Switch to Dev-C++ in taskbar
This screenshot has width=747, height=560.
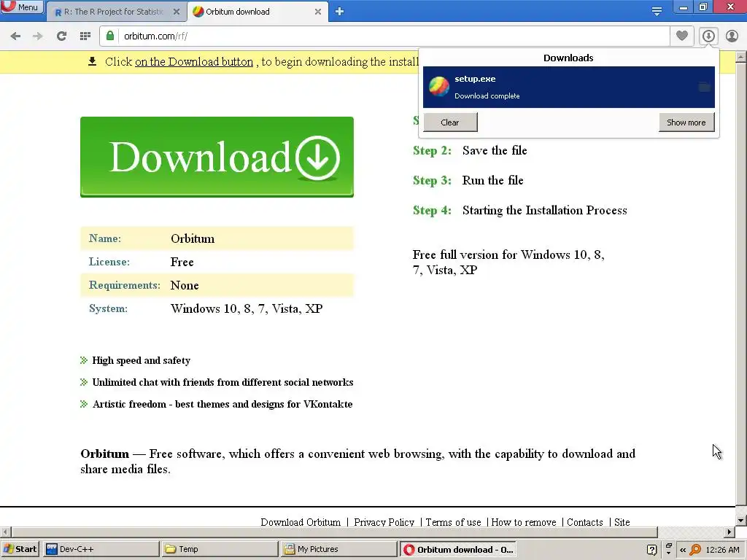click(101, 549)
